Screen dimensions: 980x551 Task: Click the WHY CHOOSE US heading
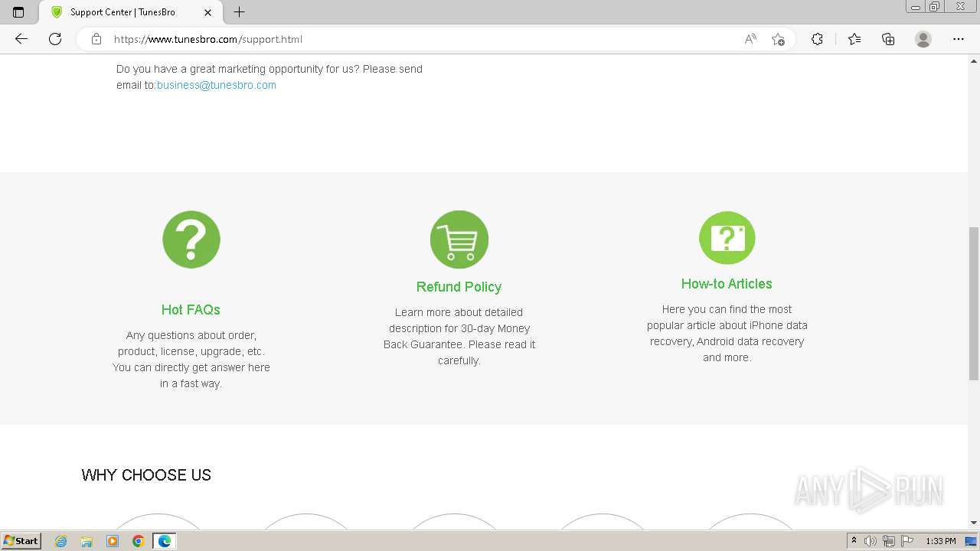(146, 474)
